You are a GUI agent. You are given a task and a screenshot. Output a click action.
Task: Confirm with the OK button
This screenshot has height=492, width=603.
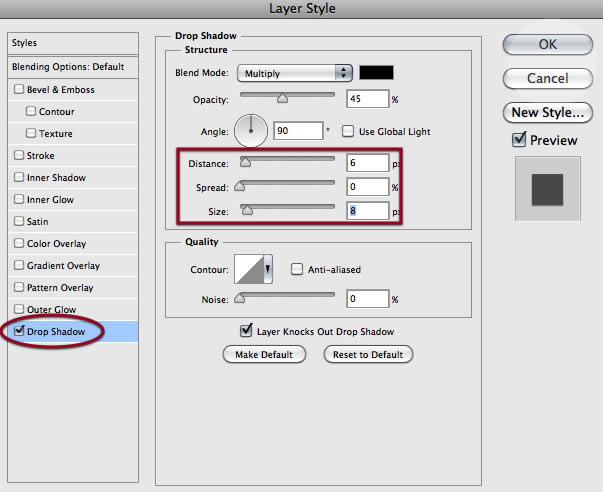(548, 44)
